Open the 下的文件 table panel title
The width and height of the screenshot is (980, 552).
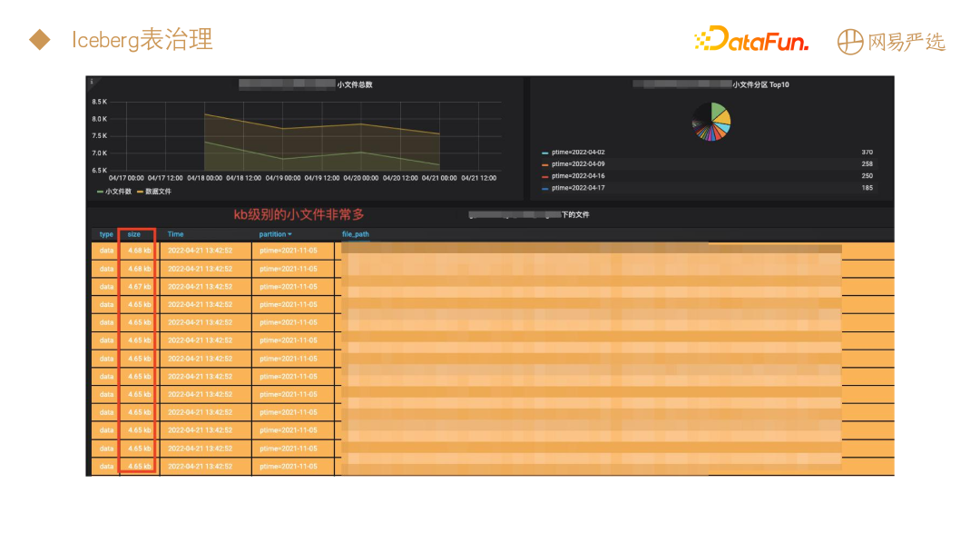pos(575,214)
